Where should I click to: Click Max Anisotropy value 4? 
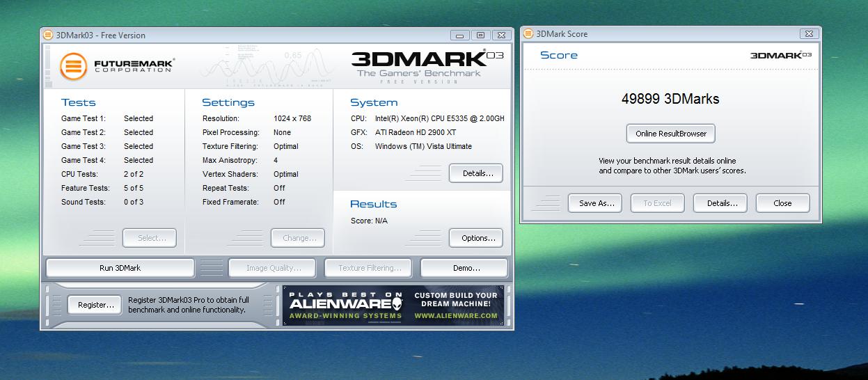[x=276, y=160]
